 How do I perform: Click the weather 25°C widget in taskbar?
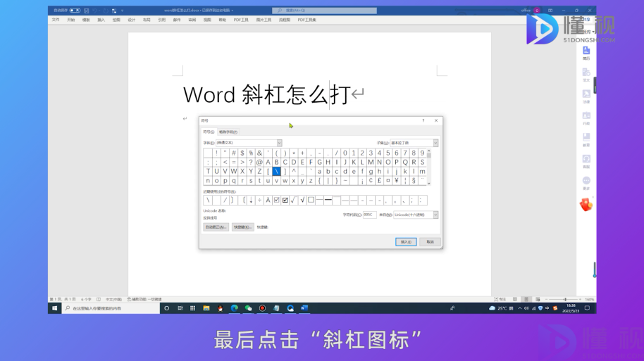tap(501, 308)
